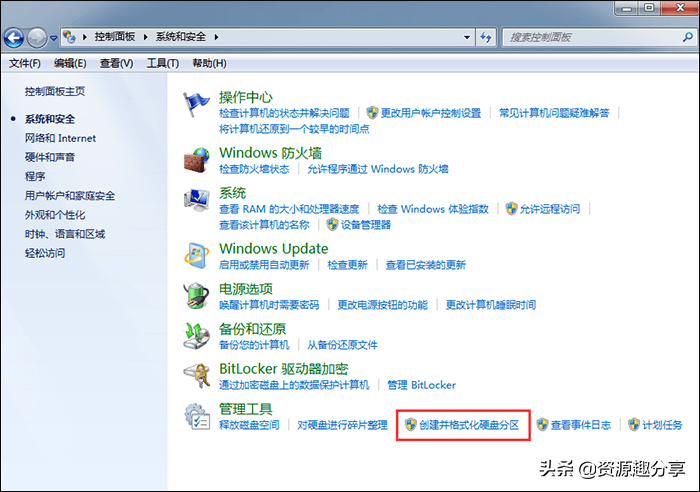The width and height of the screenshot is (700, 492).
Task: Open 常见计算机问题疑难解答
Action: tap(554, 113)
